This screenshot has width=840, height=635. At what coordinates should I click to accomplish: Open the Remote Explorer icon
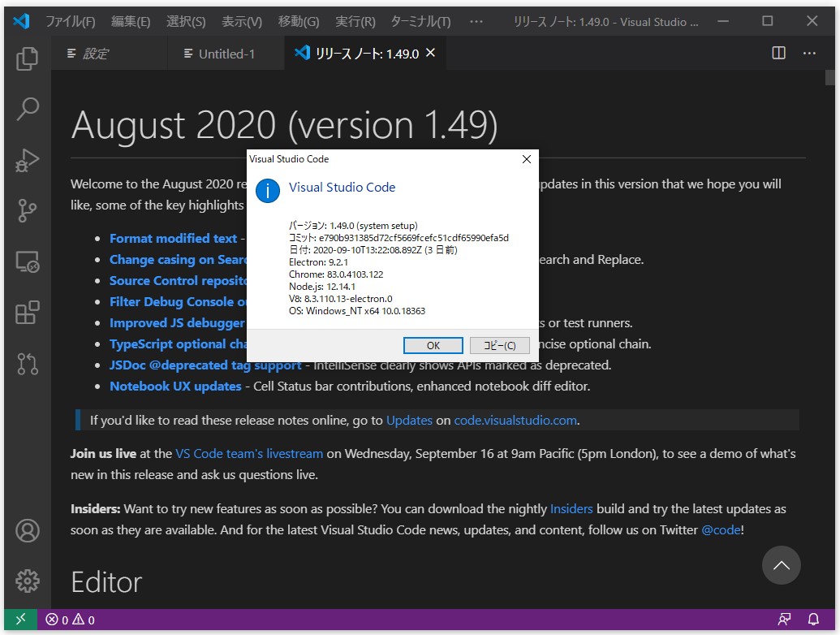(x=28, y=261)
